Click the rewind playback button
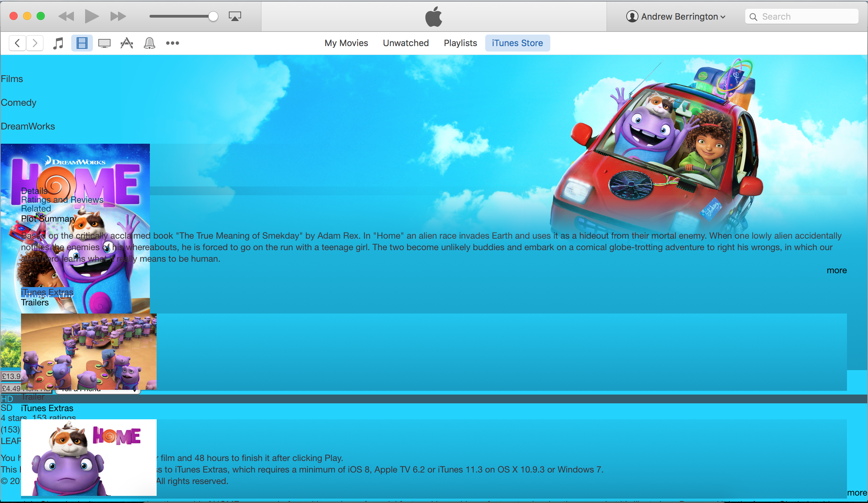Image resolution: width=868 pixels, height=503 pixels. coord(66,16)
